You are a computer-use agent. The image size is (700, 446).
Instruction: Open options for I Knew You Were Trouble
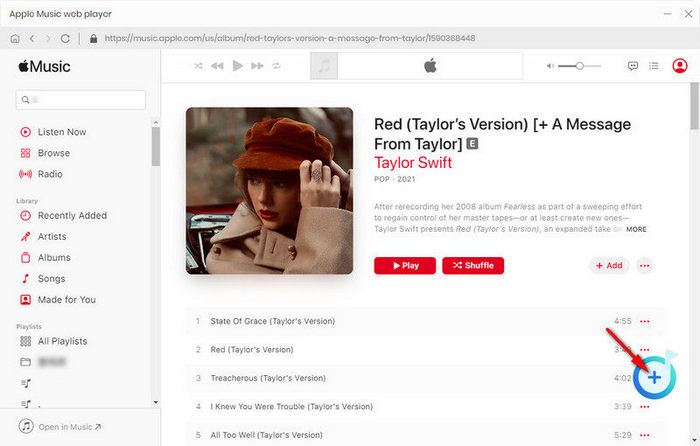(x=645, y=407)
